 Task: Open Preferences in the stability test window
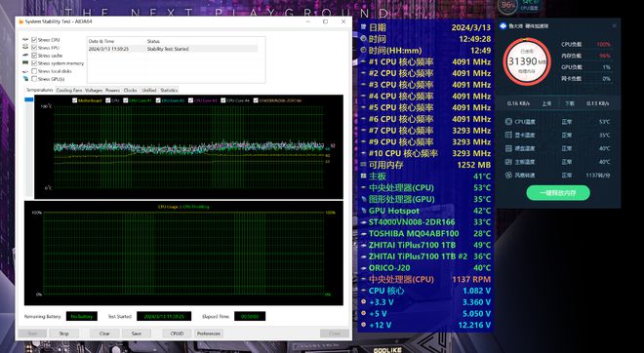[209, 333]
